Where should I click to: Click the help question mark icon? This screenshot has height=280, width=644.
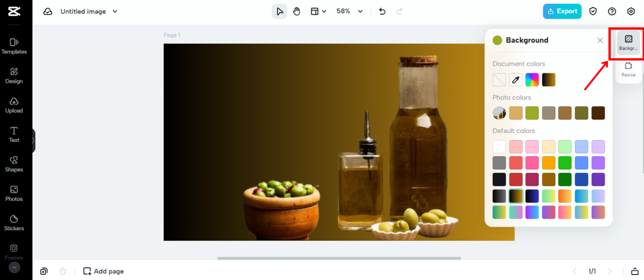click(x=612, y=11)
